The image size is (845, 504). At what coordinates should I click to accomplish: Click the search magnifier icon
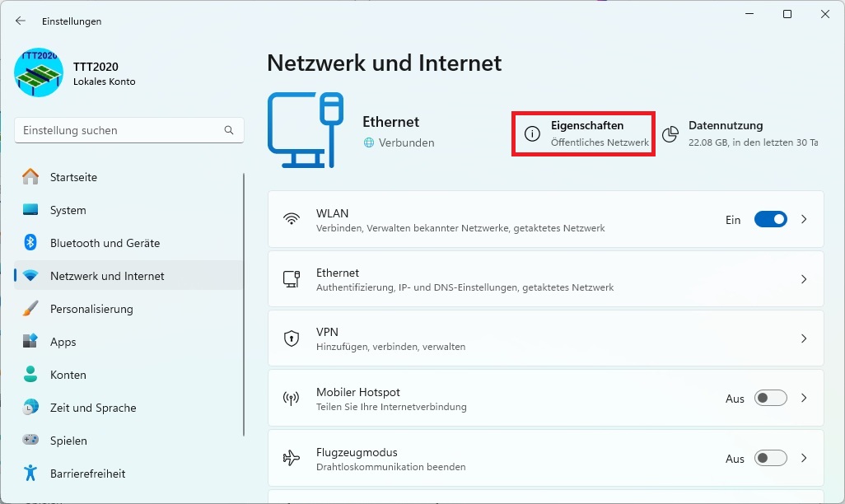(229, 130)
